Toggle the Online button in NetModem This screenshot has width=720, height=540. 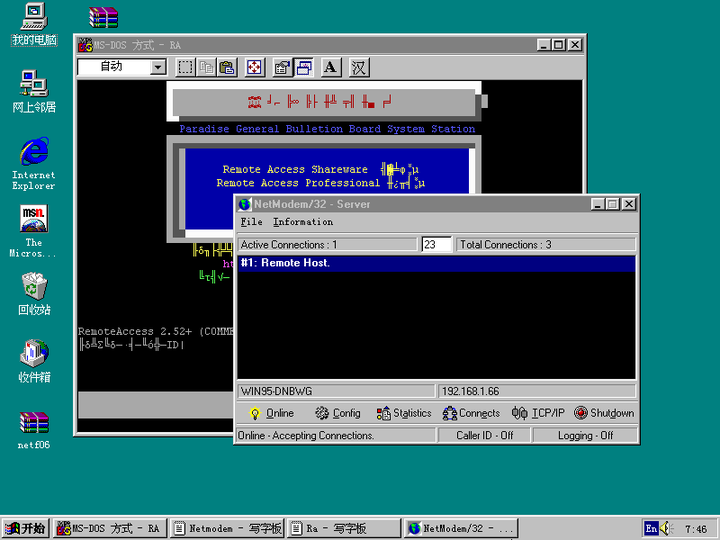tap(271, 413)
